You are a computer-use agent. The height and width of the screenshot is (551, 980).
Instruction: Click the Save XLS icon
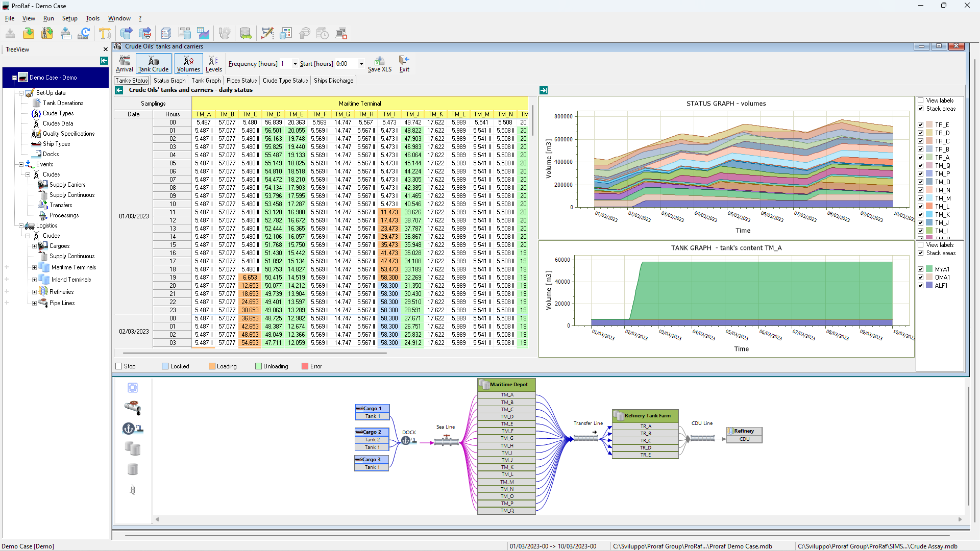coord(379,64)
